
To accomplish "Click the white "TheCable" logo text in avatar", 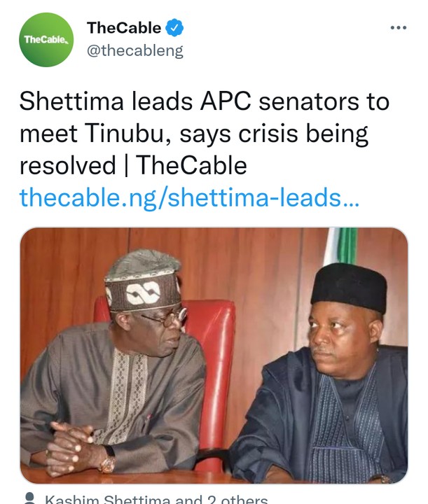I will click(46, 40).
